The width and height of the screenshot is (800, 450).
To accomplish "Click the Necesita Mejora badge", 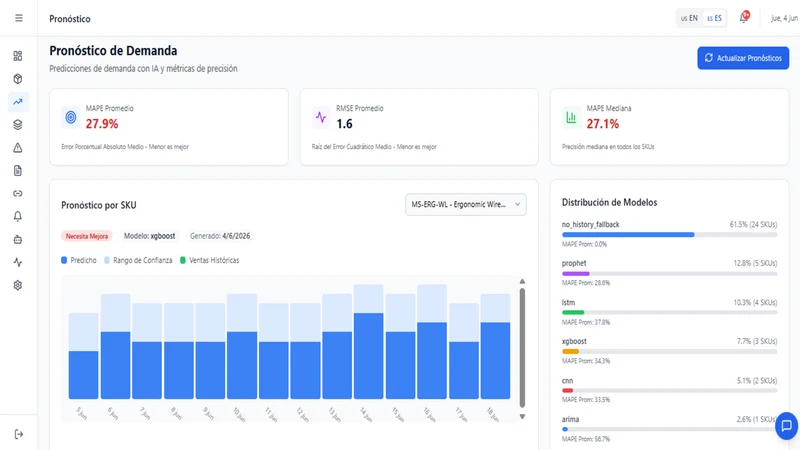I will point(87,236).
